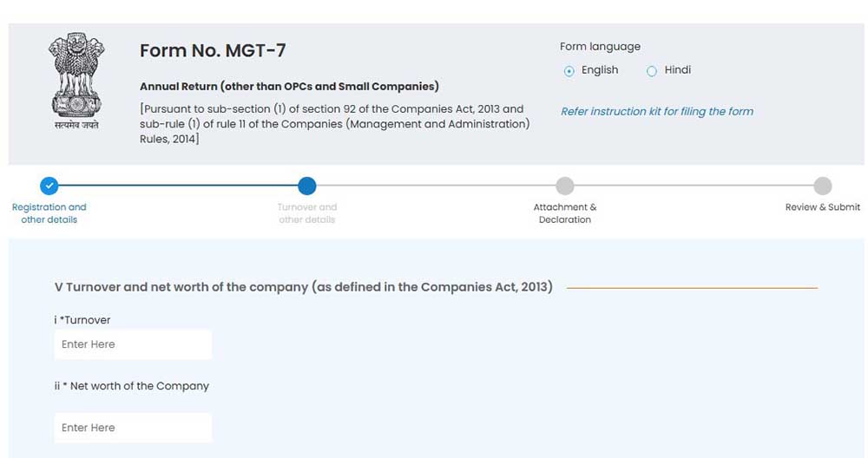Click the completed checkmark step circle
Screen dimensions: 868x458
(x=49, y=186)
